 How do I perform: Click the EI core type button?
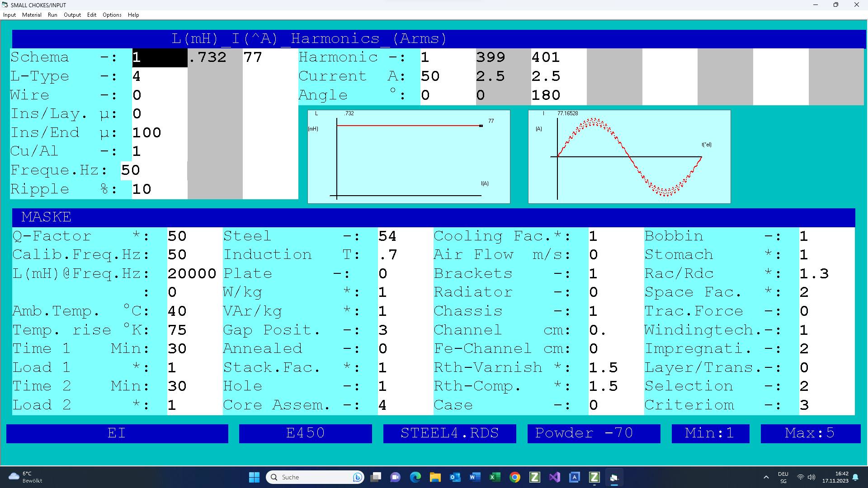click(117, 433)
